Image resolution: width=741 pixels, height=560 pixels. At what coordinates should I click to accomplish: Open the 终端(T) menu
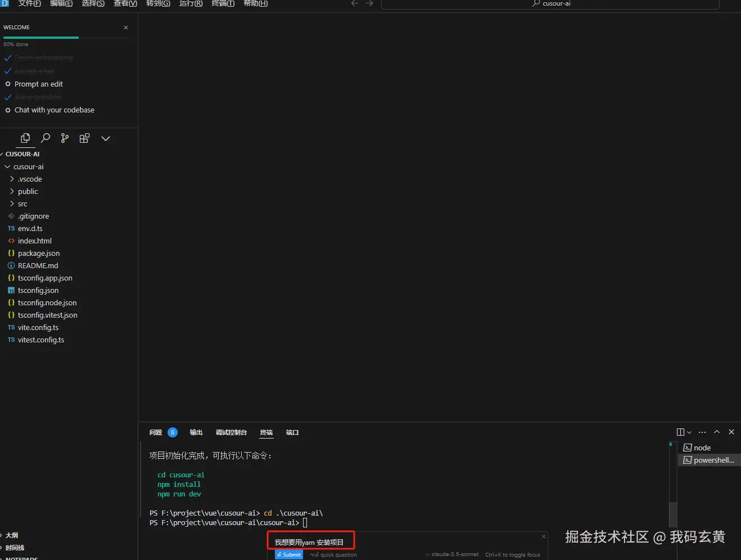223,3
